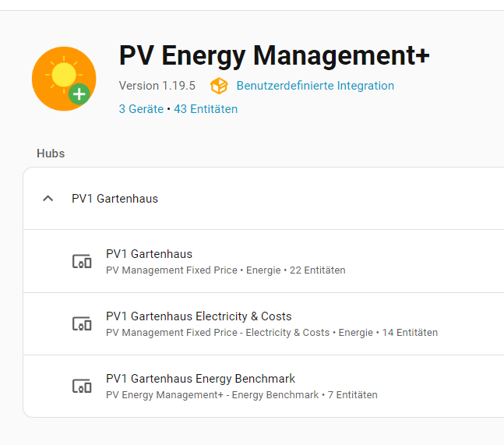Click device icon beside PV1 Gartenhaus entry
Viewport: 504px width, 445px height.
click(x=82, y=262)
